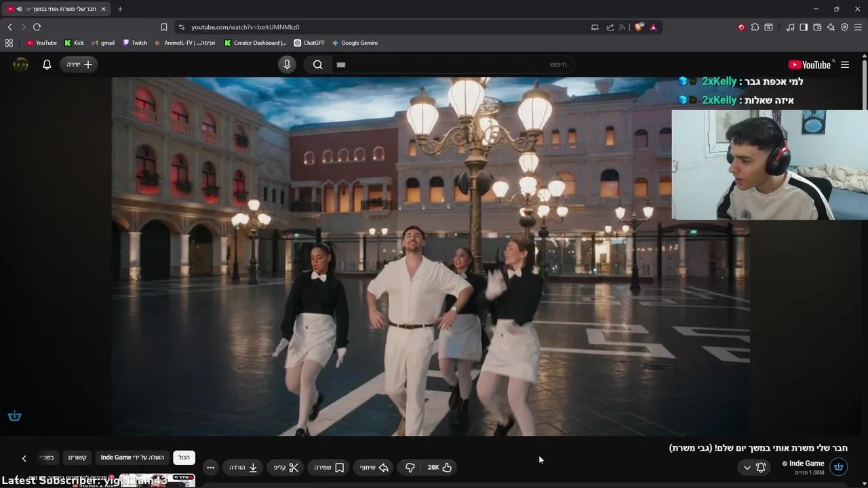868x488 pixels.
Task: Open the Brave Rewards triangle icon
Action: 653,27
